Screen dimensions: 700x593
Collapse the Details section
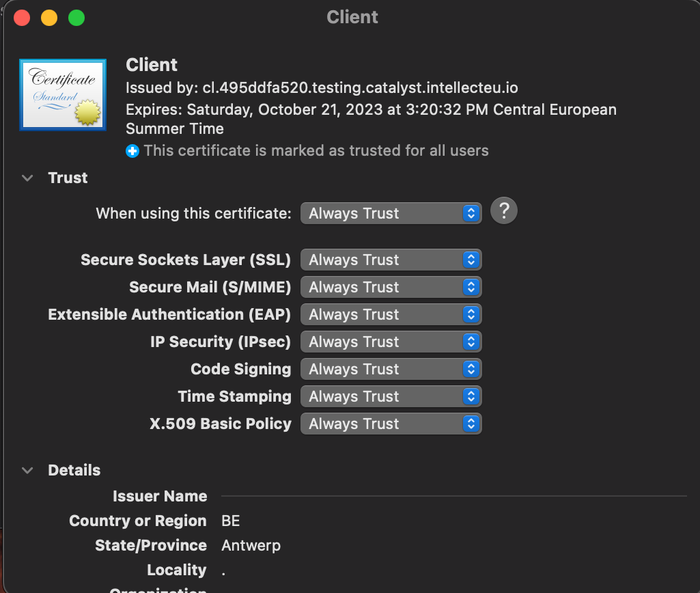point(27,470)
